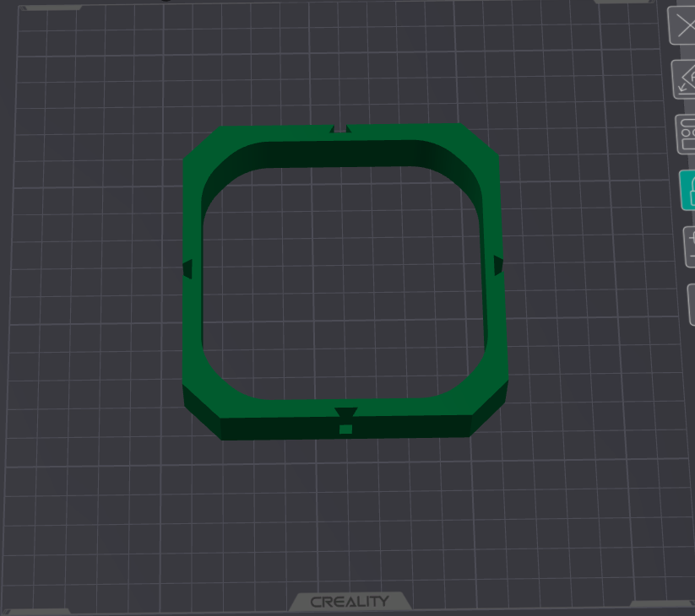Image resolution: width=695 pixels, height=616 pixels.
Task: Click the empty bed area inside the frame
Action: [x=342, y=284]
